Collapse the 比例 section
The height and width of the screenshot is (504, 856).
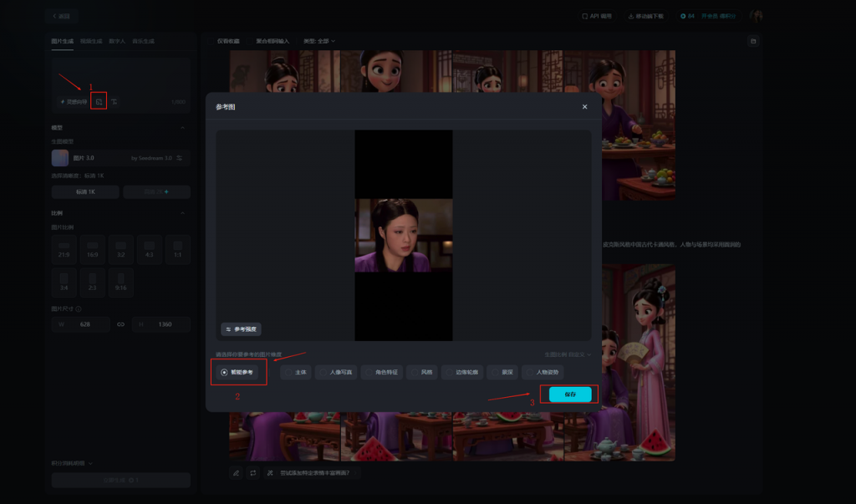click(x=182, y=213)
